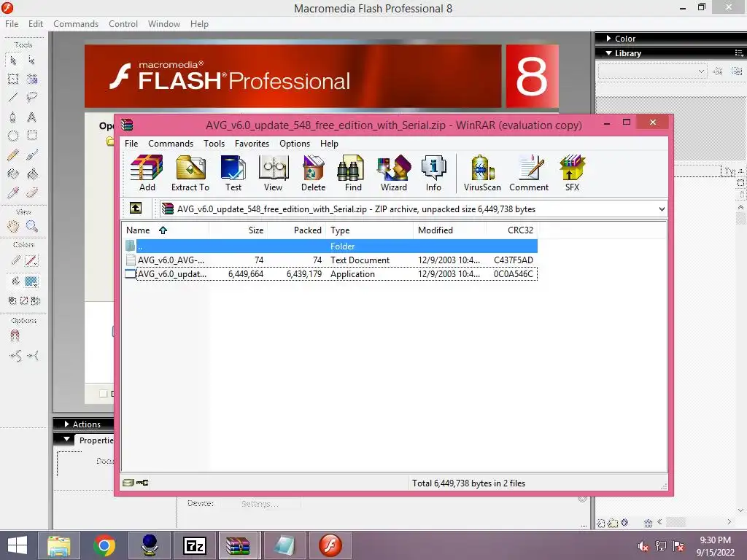Open the fill color swatch

tap(31, 281)
